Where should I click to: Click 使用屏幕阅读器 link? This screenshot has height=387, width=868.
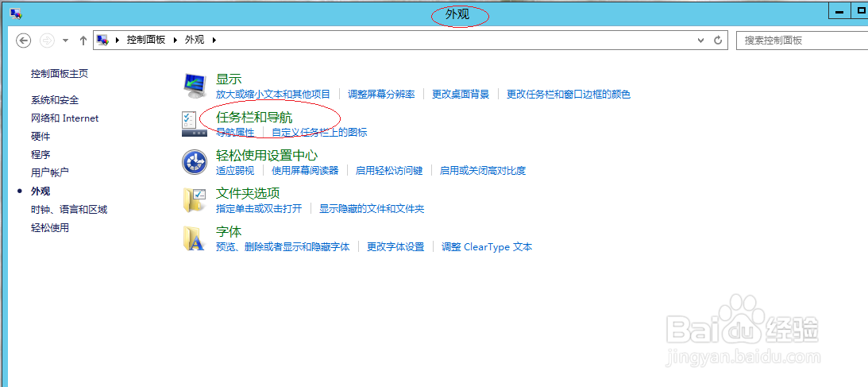(x=305, y=171)
